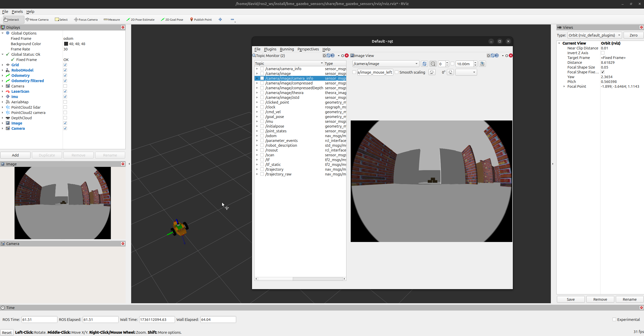Click the Publish Point tool
644x336 pixels.
[201, 19]
